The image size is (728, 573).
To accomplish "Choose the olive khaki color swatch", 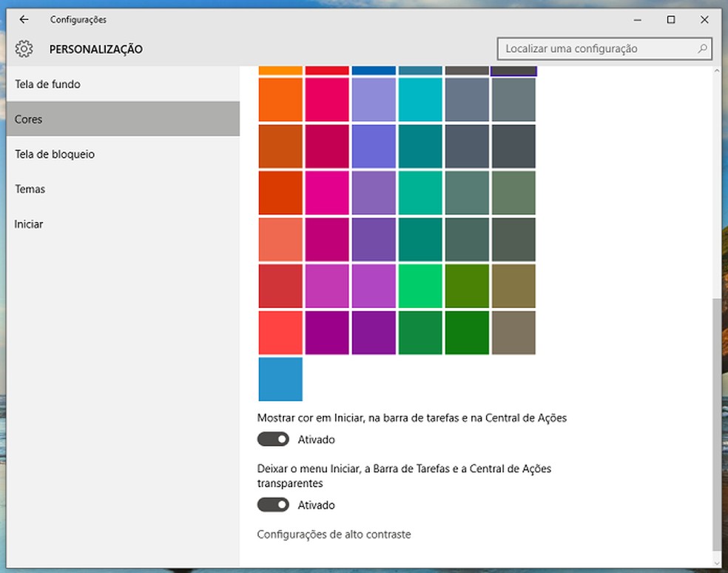I will (513, 286).
